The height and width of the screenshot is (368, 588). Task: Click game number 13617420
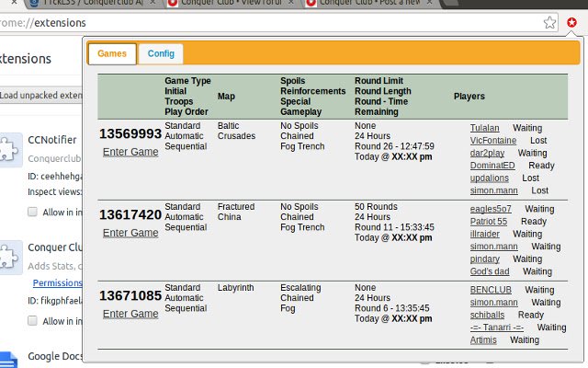(130, 214)
